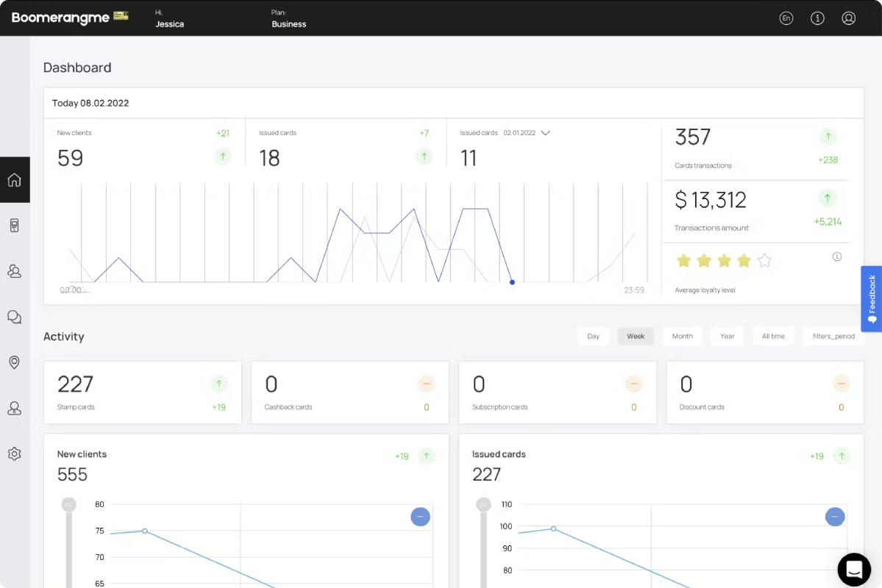Expand the Issued cards 02.01.2022 date dropdown
This screenshot has width=882, height=588.
point(546,133)
